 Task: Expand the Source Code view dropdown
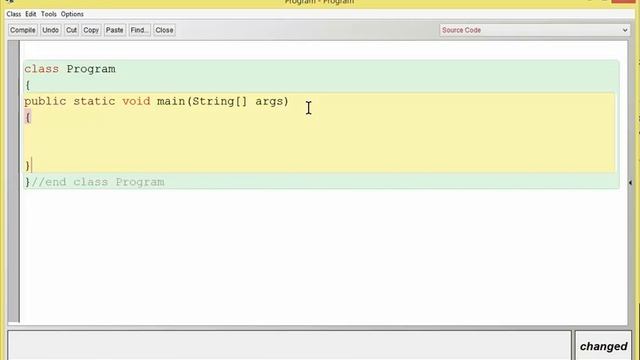click(x=534, y=30)
